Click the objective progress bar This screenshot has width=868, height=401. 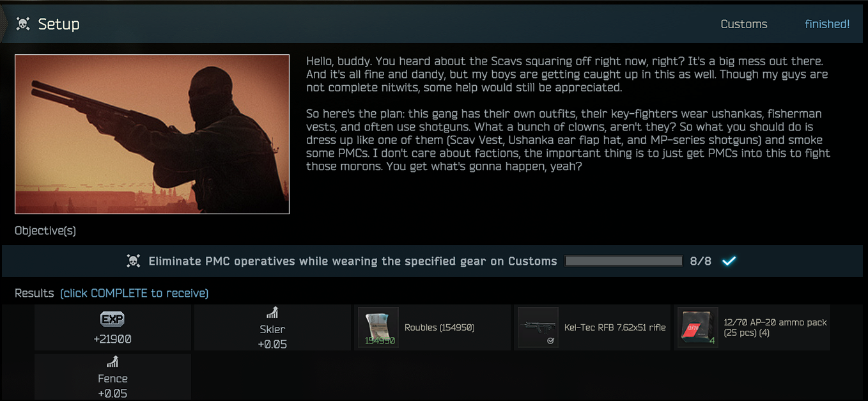pos(624,261)
